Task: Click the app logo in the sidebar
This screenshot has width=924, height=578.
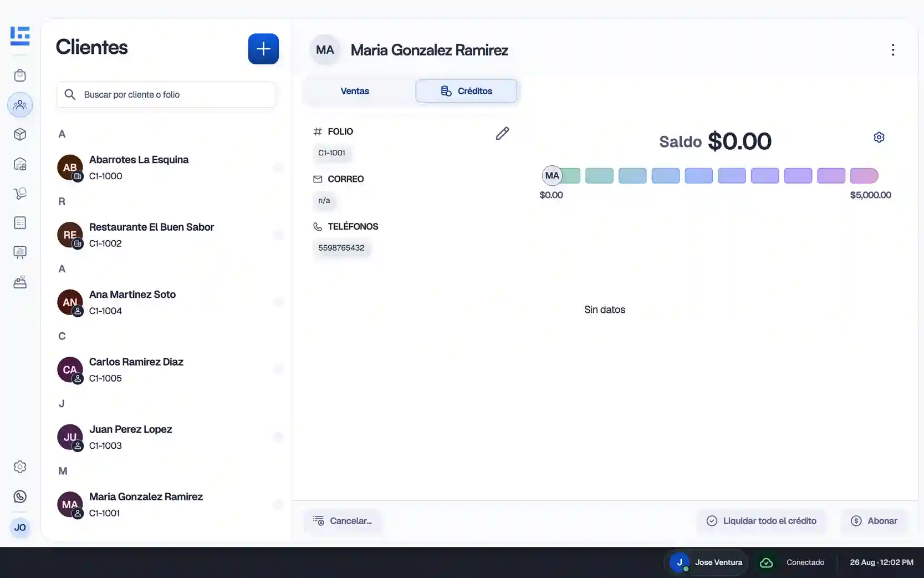Action: click(x=20, y=36)
